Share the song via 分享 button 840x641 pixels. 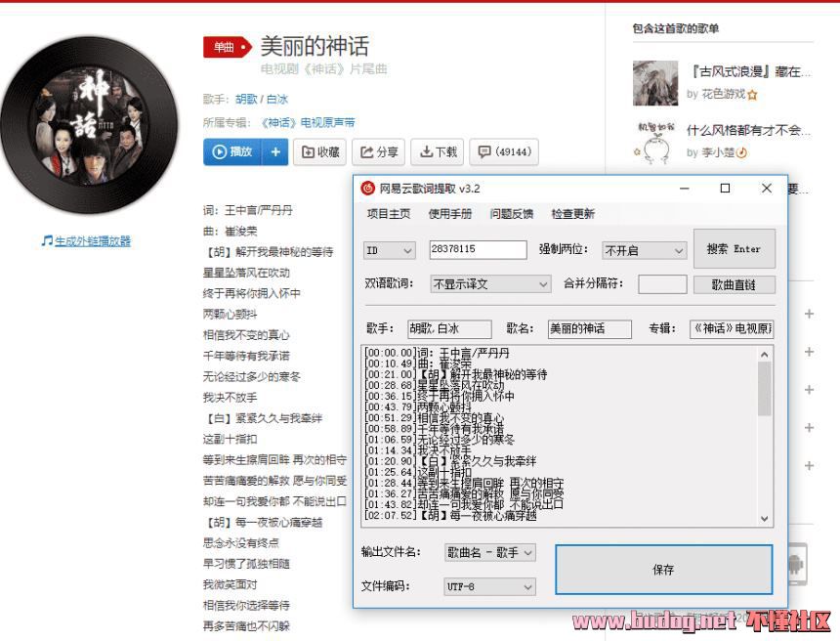378,152
